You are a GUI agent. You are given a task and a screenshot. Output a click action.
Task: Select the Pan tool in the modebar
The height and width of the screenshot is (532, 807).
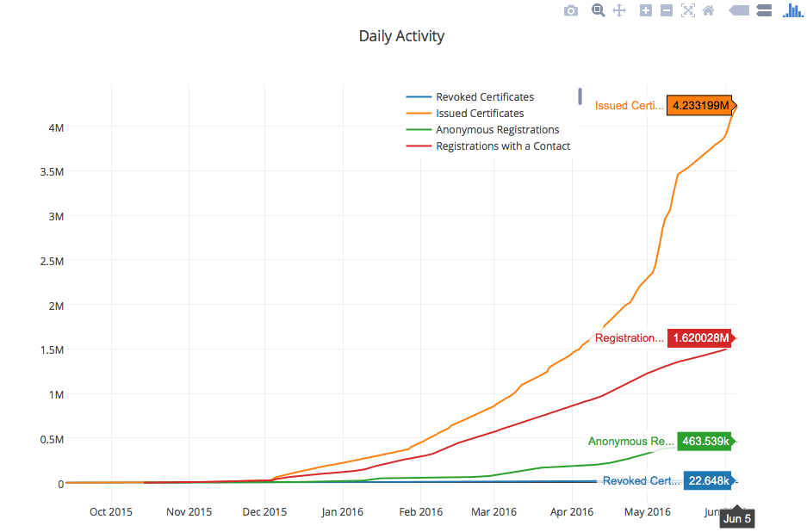coord(619,10)
